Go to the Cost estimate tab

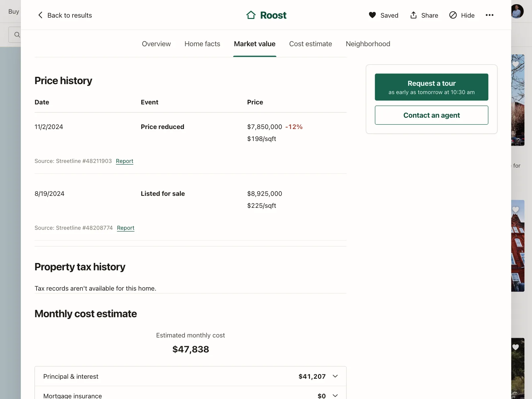[x=311, y=44]
